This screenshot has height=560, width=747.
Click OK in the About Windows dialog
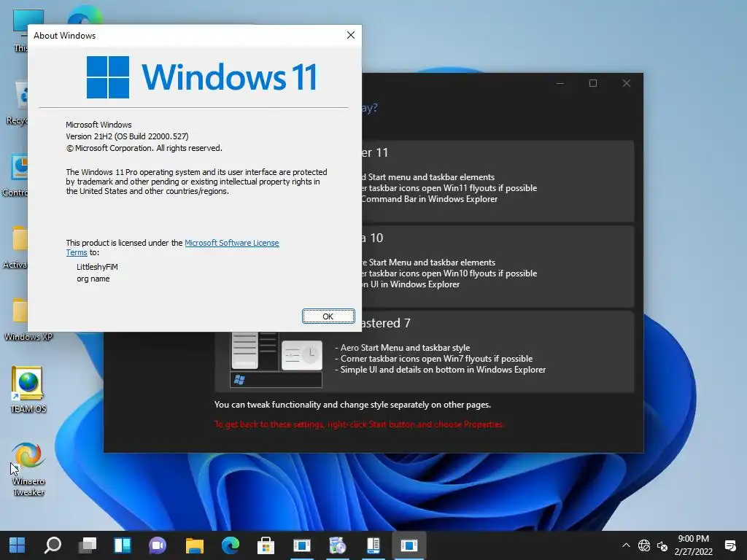328,316
